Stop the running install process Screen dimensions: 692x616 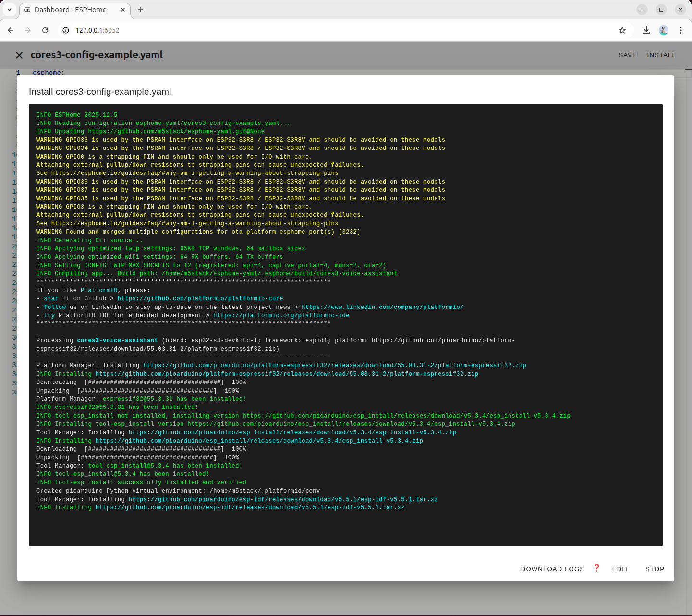click(x=655, y=569)
